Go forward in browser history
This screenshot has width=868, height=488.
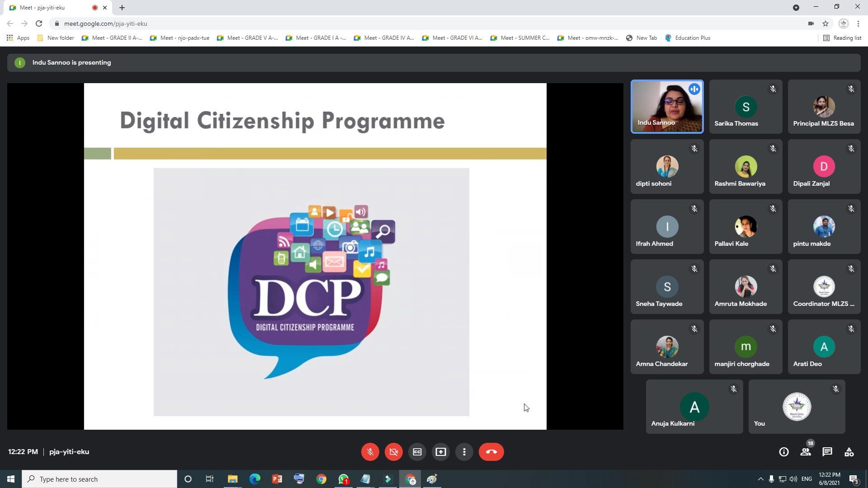pos(24,23)
